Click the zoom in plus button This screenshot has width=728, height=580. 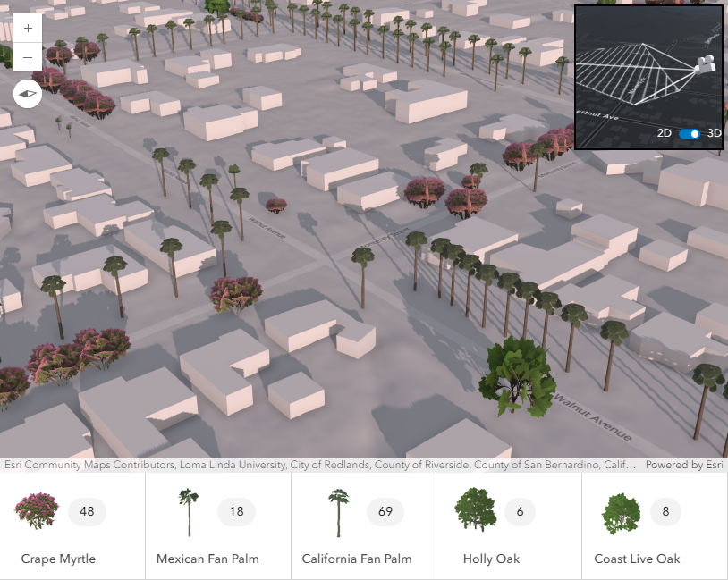click(28, 28)
